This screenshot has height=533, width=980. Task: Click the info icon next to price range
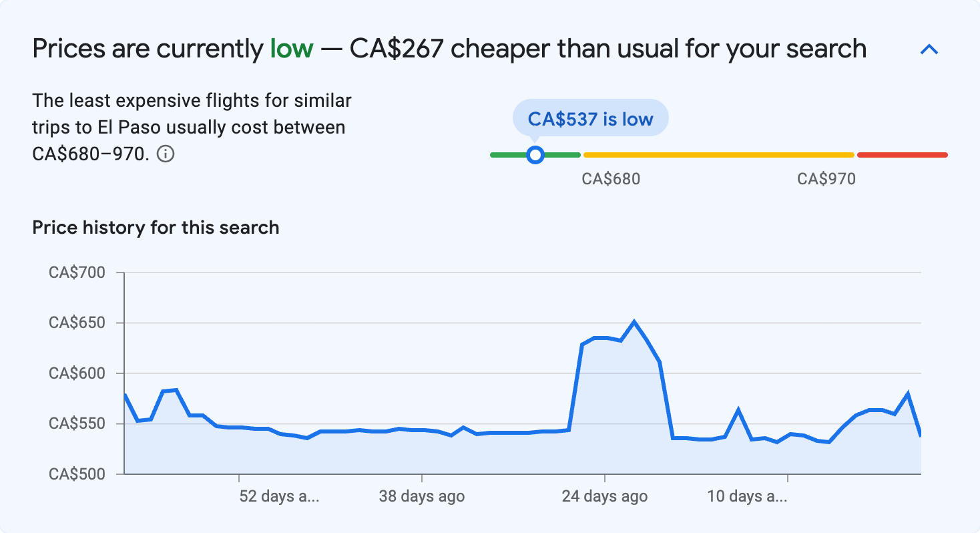(x=166, y=154)
